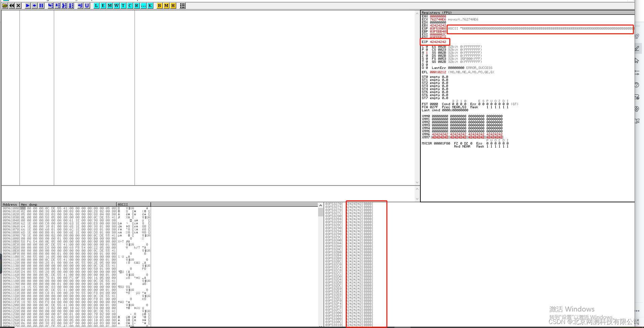Viewport: 644px width, 328px height.
Task: Show Call stack window (K)
Action: click(x=150, y=6)
